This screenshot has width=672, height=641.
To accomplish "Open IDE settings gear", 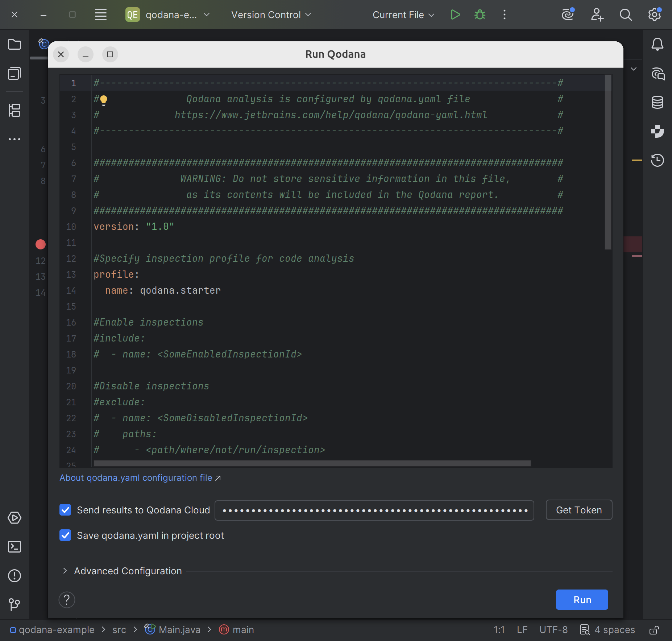I will click(x=655, y=15).
